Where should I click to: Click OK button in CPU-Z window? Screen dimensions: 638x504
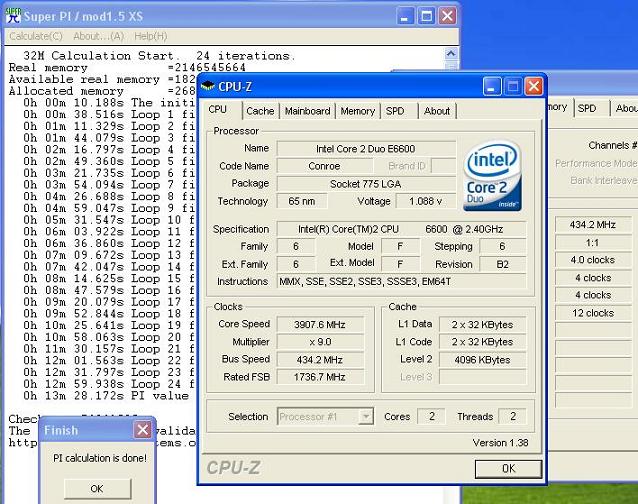508,469
